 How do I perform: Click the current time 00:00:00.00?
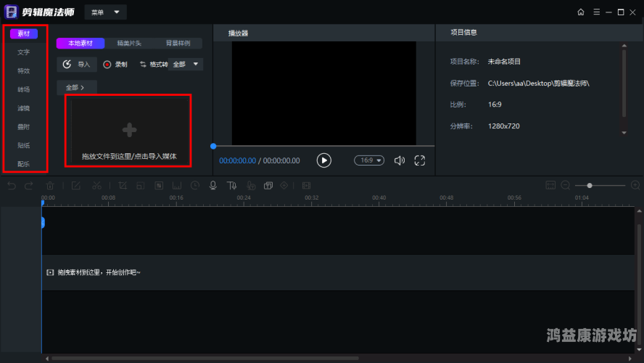click(237, 160)
